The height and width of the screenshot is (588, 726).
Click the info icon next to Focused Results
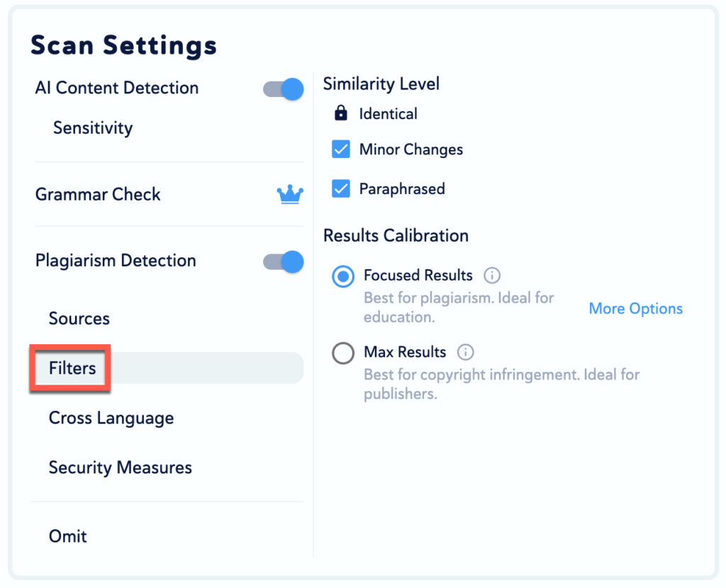(x=492, y=275)
